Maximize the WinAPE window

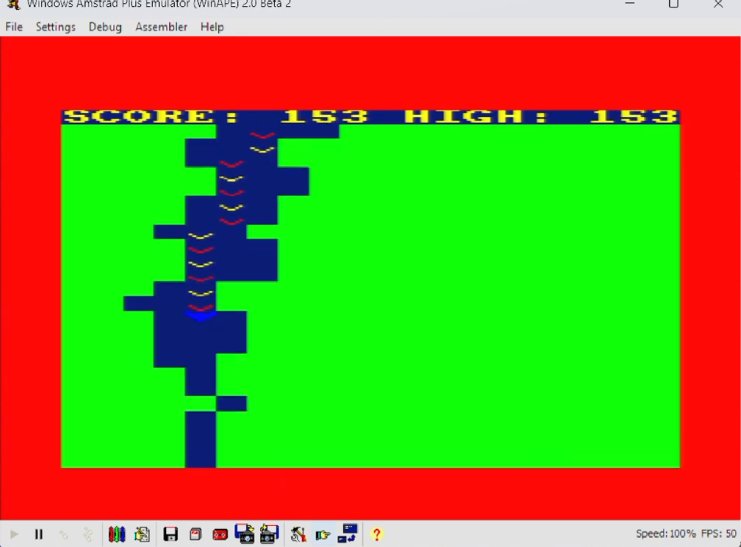tap(674, 4)
